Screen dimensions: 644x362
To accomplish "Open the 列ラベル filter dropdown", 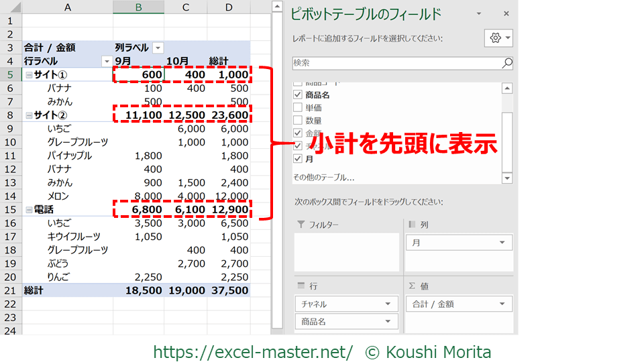I will [158, 48].
